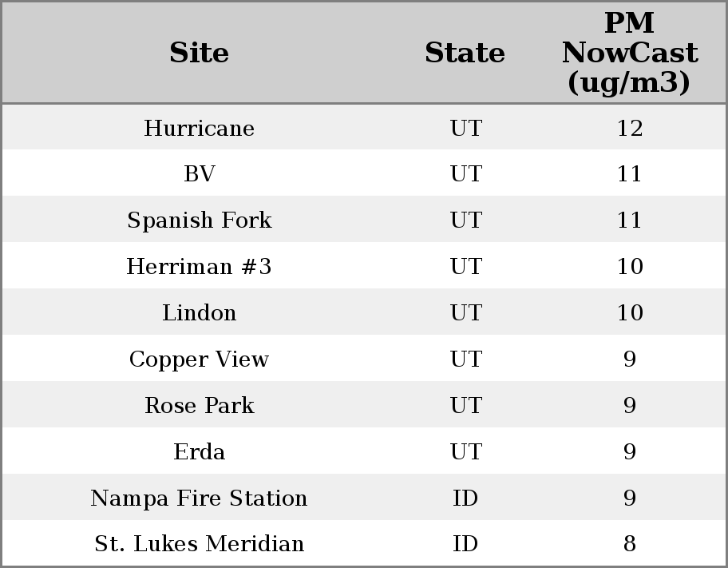Click the ID state cell for Nampa
The height and width of the screenshot is (568, 728).
click(x=465, y=498)
